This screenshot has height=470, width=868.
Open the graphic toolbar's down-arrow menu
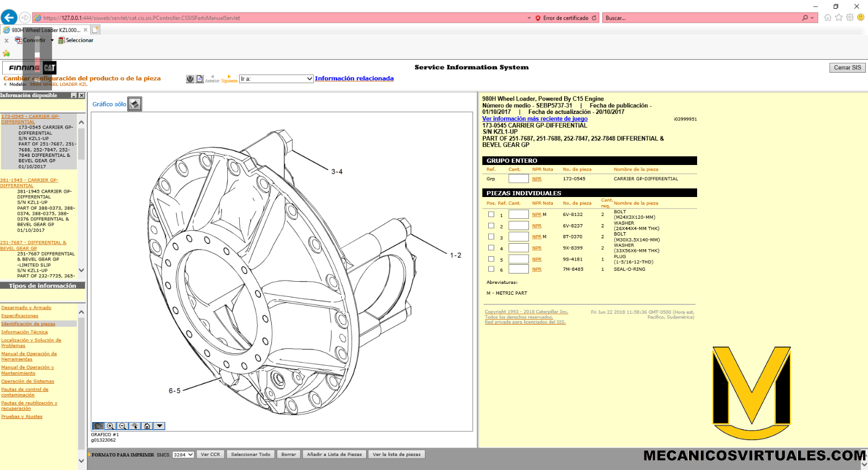[159, 426]
